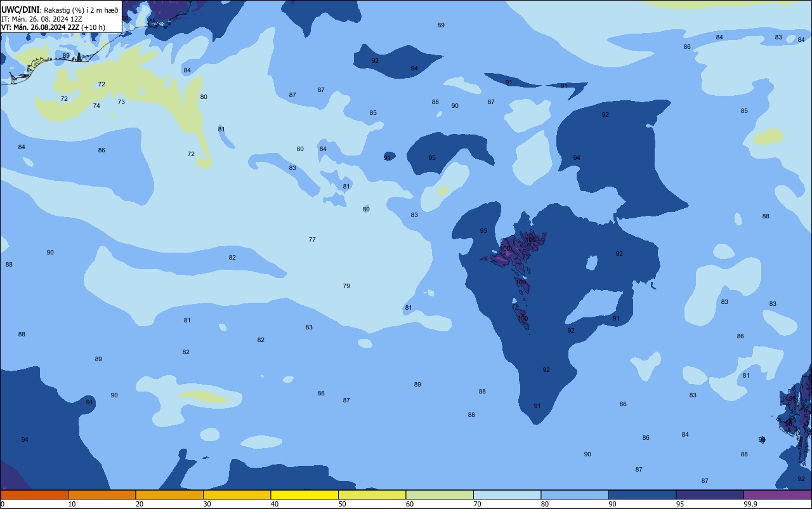Pick the amber 20–30 legend color band
The width and height of the screenshot is (812, 509).
pyautogui.click(x=169, y=494)
